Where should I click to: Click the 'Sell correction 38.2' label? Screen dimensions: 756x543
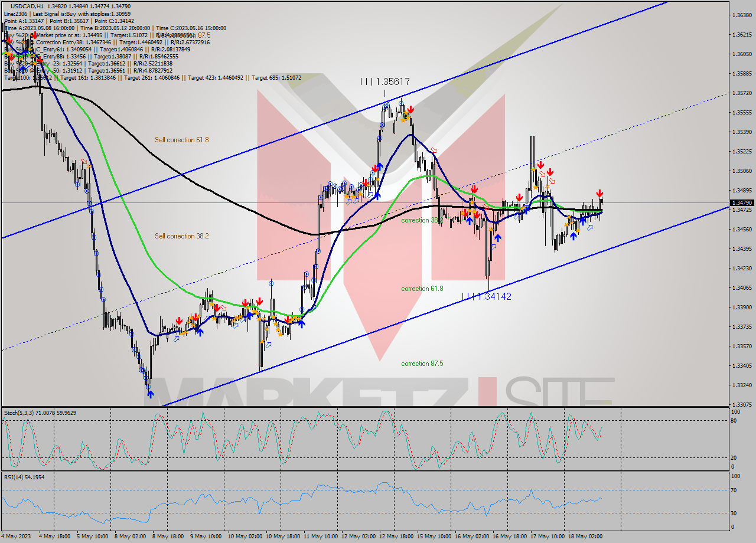pos(182,236)
